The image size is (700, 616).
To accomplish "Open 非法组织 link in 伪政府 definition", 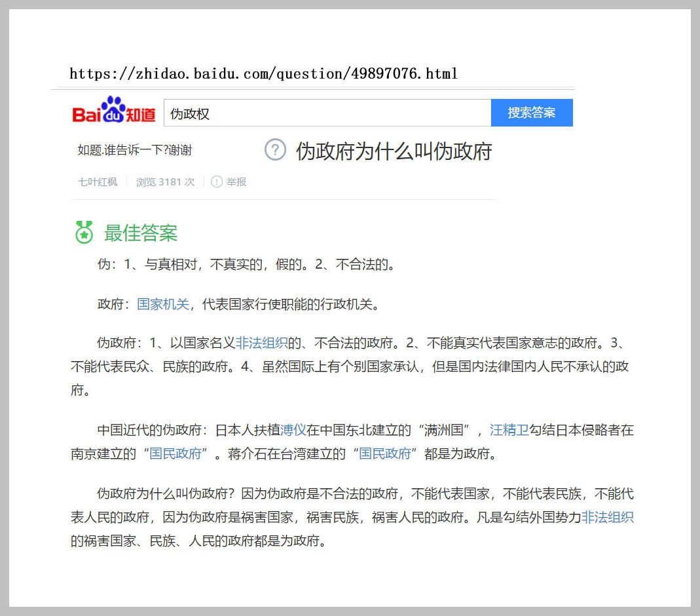I will pos(262,343).
